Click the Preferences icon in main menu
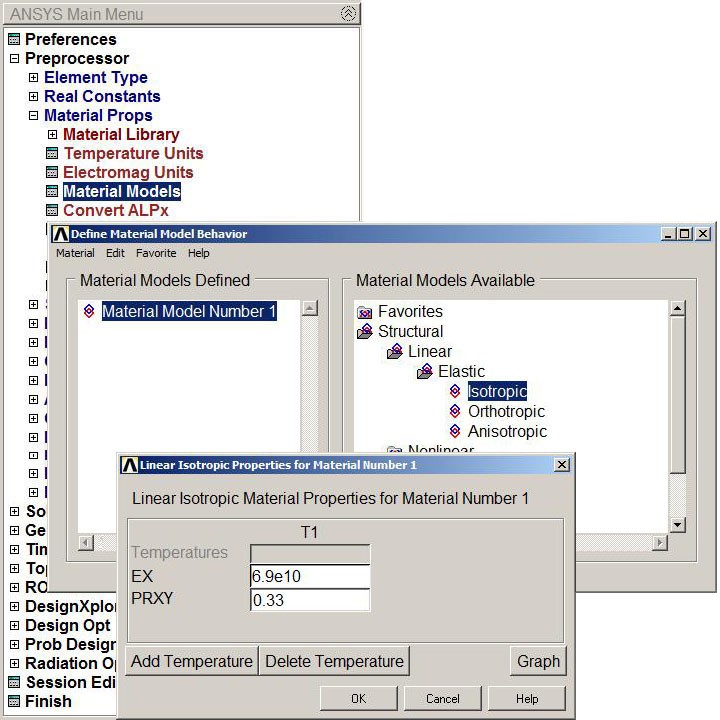This screenshot has width=720, height=720. pyautogui.click(x=14, y=40)
